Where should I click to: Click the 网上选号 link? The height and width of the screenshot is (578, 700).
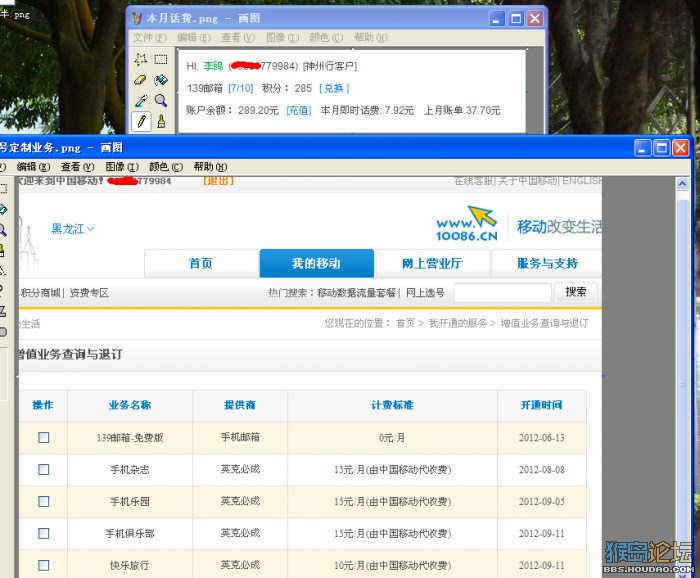pyautogui.click(x=425, y=293)
